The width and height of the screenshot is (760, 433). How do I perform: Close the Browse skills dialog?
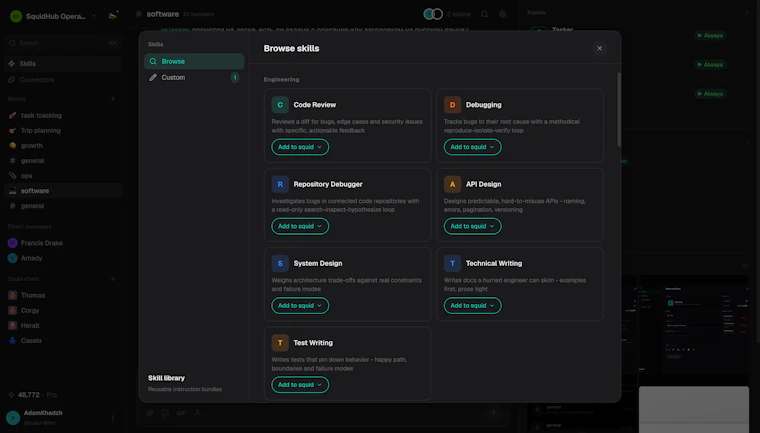coord(600,48)
